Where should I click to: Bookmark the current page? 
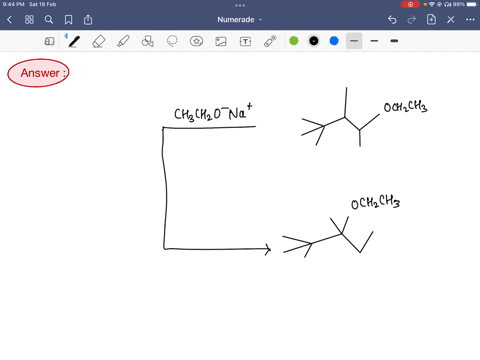68,20
